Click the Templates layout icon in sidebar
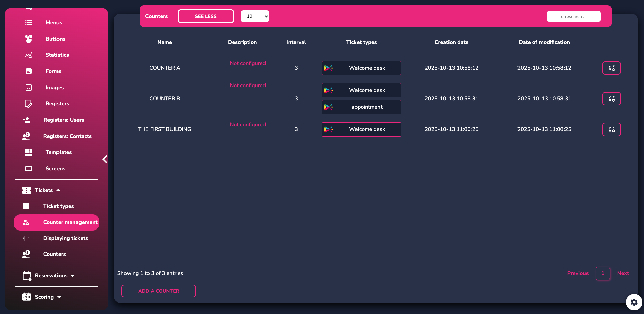Image resolution: width=644 pixels, height=314 pixels. (29, 152)
